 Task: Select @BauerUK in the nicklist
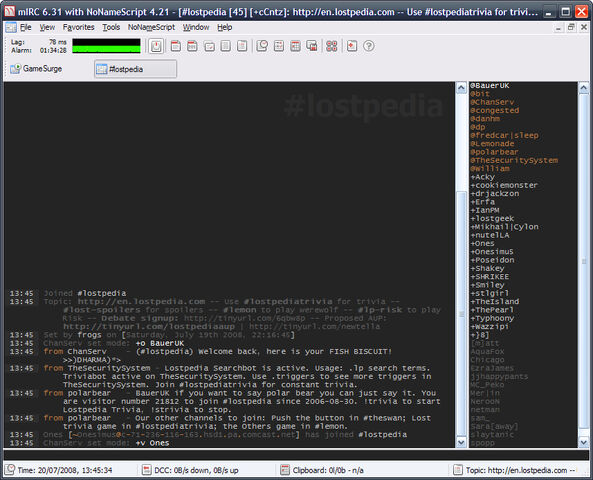tap(490, 85)
